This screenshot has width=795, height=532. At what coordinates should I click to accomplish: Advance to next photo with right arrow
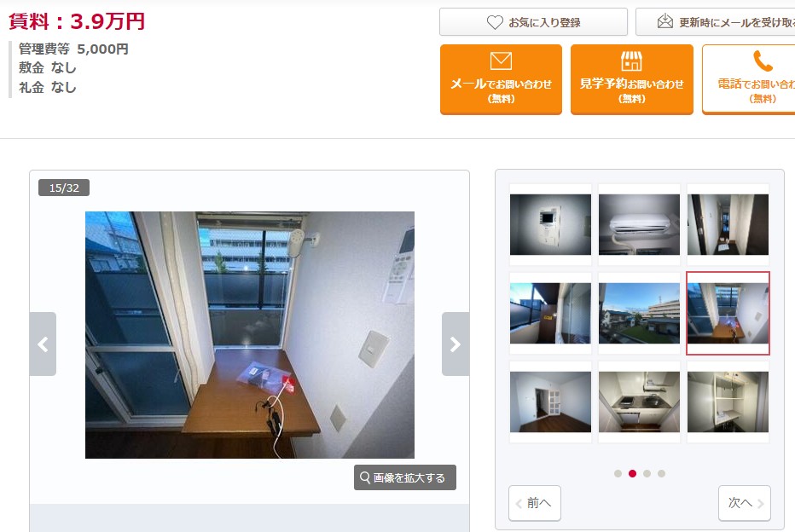pos(456,344)
